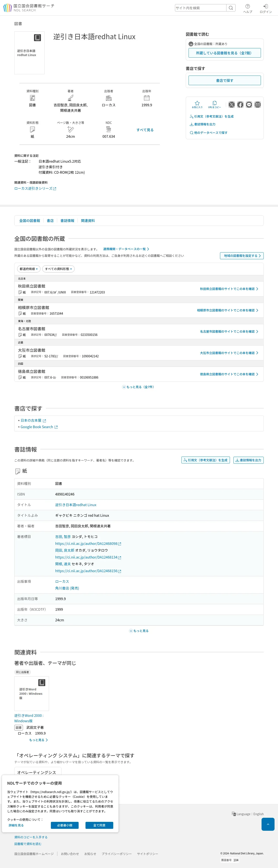Open 徳島県立図書館 site link for this book
The height and width of the screenshot is (868, 278).
(x=229, y=374)
